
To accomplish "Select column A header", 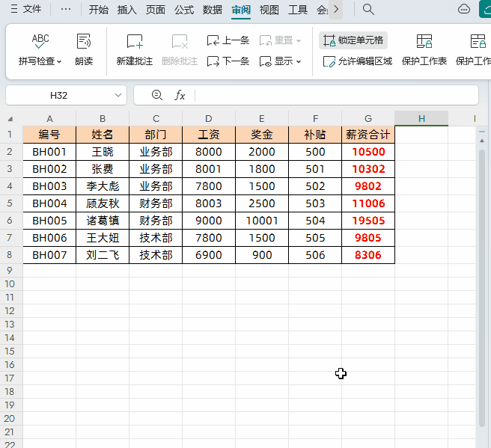I will coord(49,119).
